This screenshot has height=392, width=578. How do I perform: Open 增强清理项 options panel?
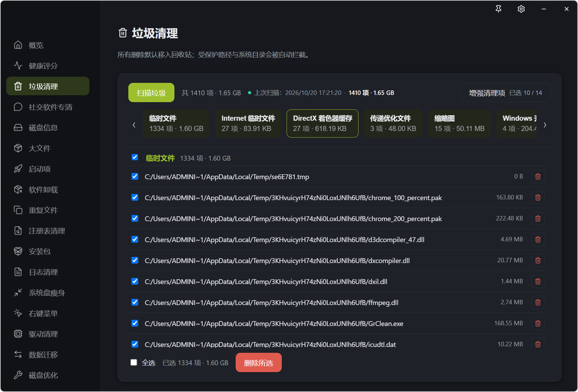(x=505, y=93)
